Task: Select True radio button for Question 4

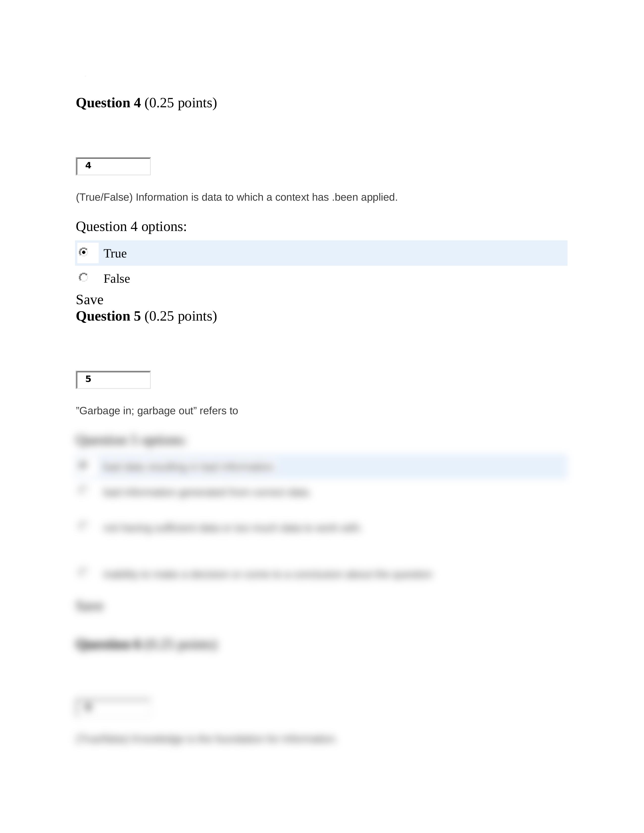Action: [84, 252]
